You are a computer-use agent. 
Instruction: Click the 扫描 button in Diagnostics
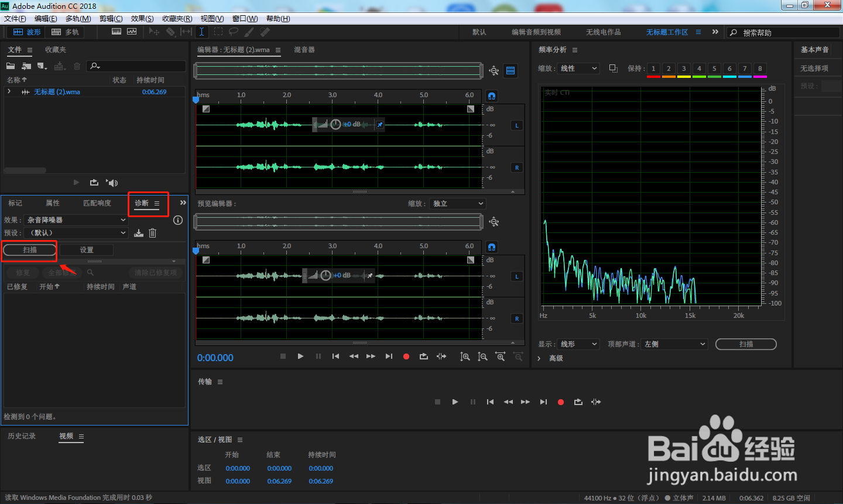(x=30, y=250)
